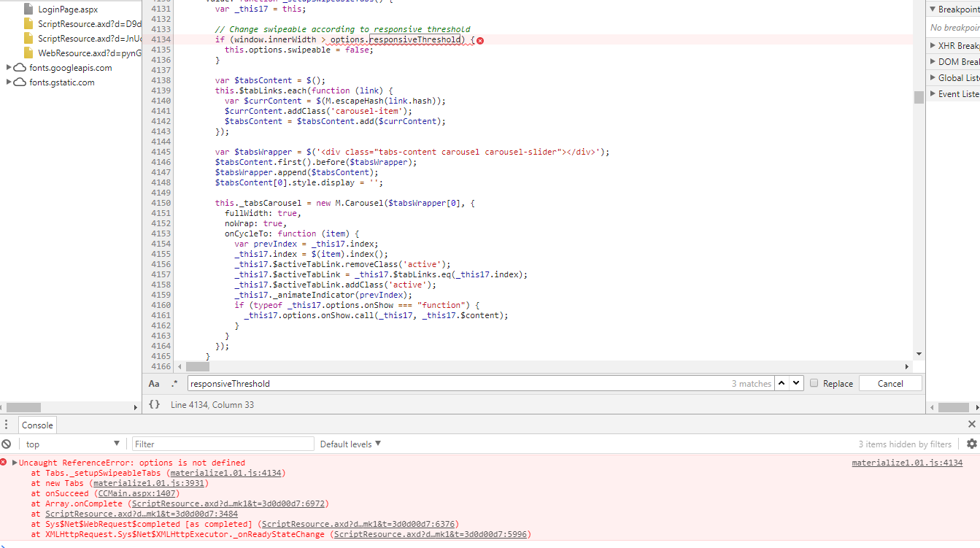Jump to previous match with the up chevron
This screenshot has height=548, width=980.
(x=782, y=382)
